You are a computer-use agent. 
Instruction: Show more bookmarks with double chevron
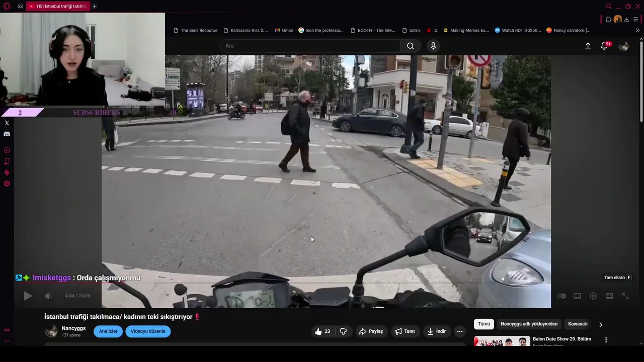(x=637, y=30)
